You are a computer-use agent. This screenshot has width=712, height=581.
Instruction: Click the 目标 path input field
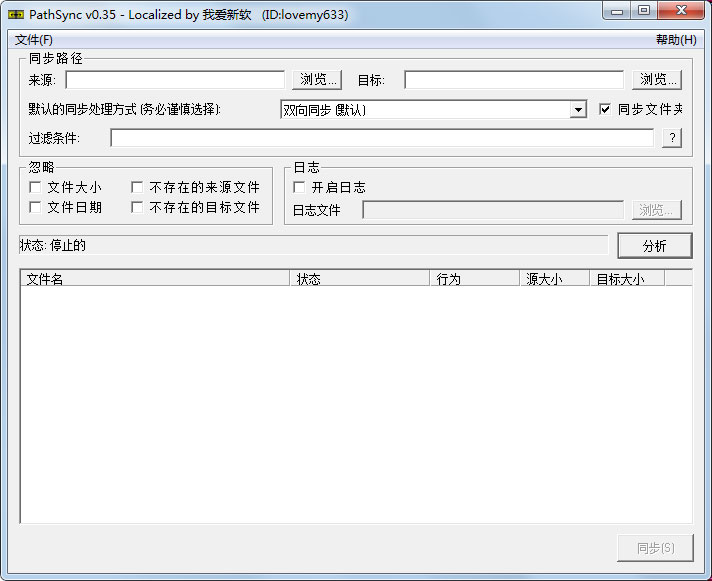(514, 80)
